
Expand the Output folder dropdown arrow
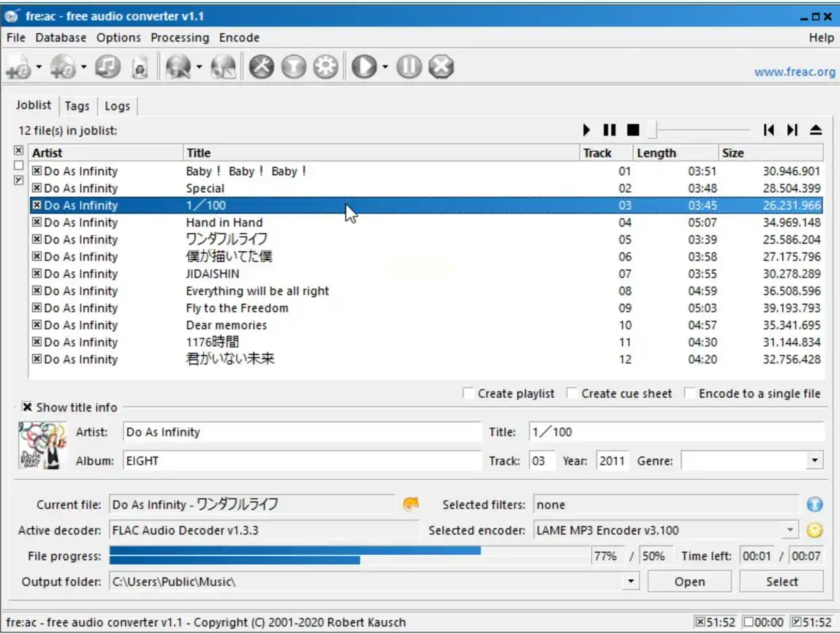click(631, 581)
